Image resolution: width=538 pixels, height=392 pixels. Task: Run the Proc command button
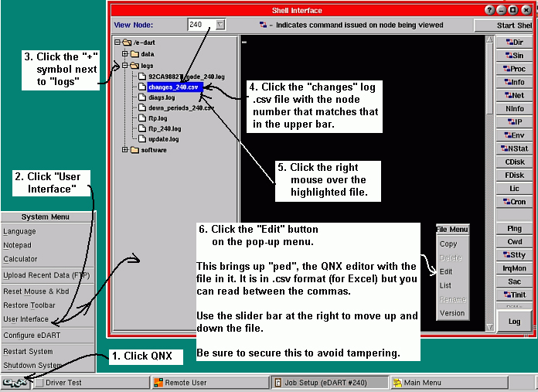click(x=514, y=69)
